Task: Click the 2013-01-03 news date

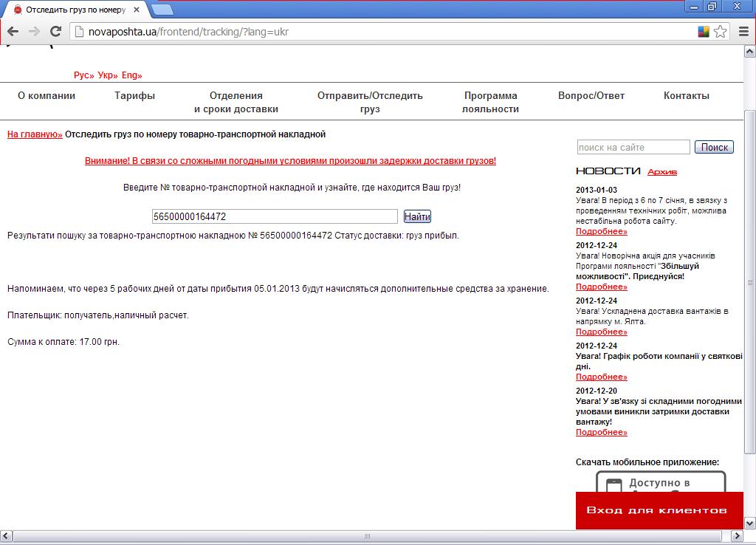Action: (x=597, y=190)
